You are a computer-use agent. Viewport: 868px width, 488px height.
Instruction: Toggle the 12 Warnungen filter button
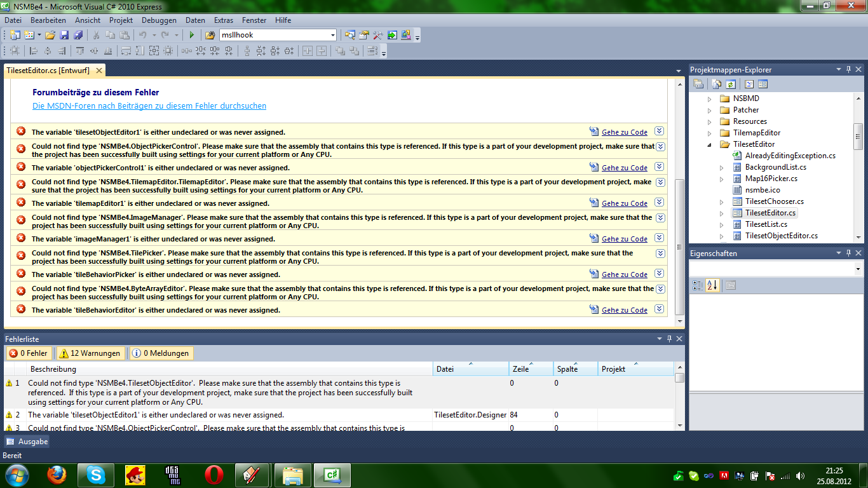tap(90, 353)
